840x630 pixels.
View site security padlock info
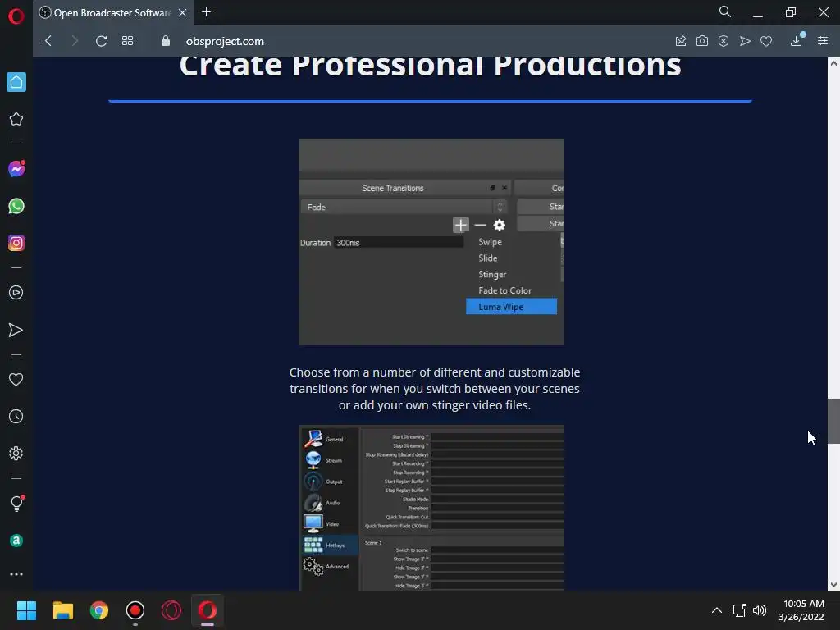click(x=166, y=41)
